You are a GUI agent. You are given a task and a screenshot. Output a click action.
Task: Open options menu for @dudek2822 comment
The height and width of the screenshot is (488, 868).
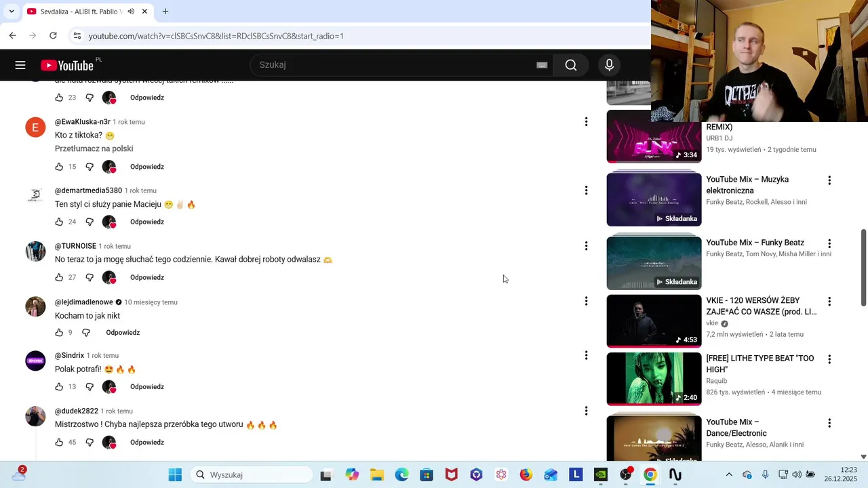click(x=586, y=411)
